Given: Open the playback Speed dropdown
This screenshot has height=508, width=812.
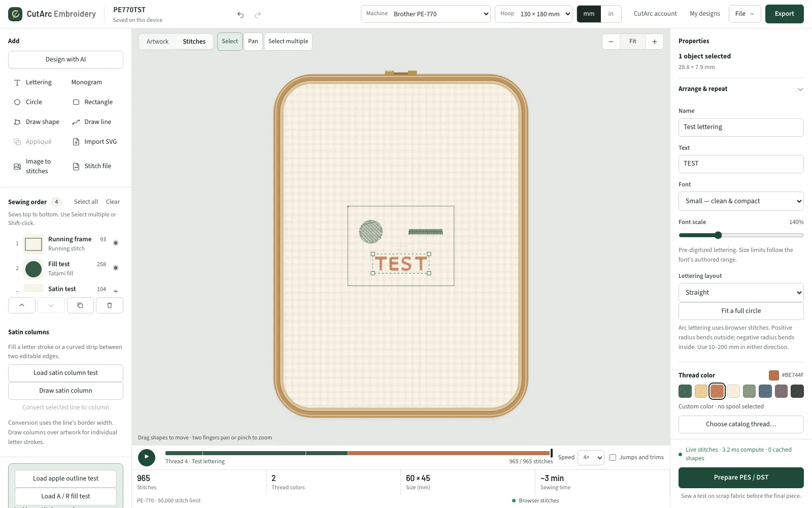Looking at the screenshot, I should click(x=591, y=457).
